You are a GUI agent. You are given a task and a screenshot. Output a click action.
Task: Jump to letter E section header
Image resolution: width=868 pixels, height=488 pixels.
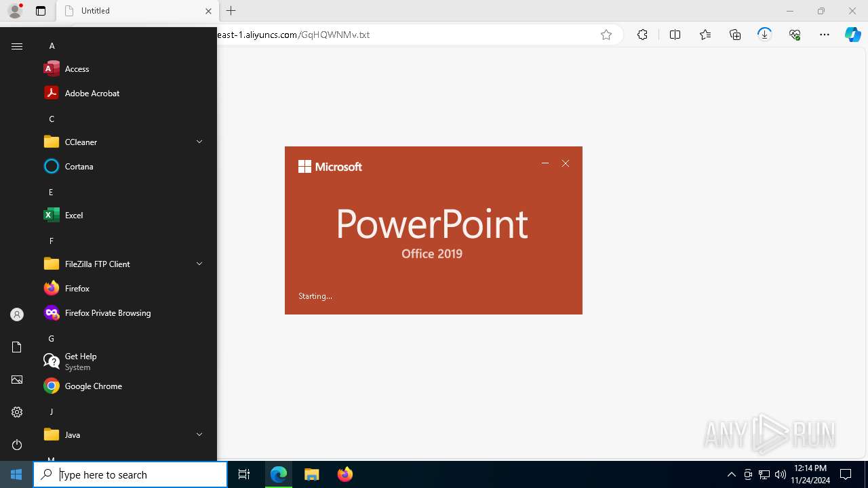tap(51, 192)
